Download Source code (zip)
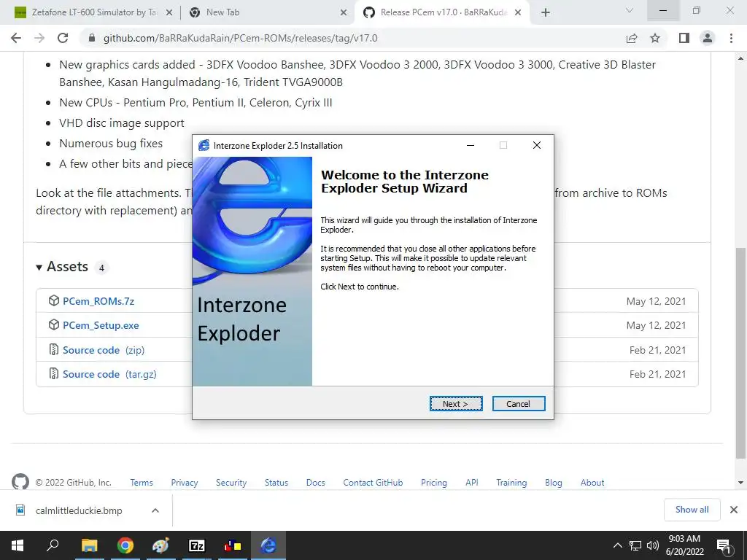 (x=104, y=350)
